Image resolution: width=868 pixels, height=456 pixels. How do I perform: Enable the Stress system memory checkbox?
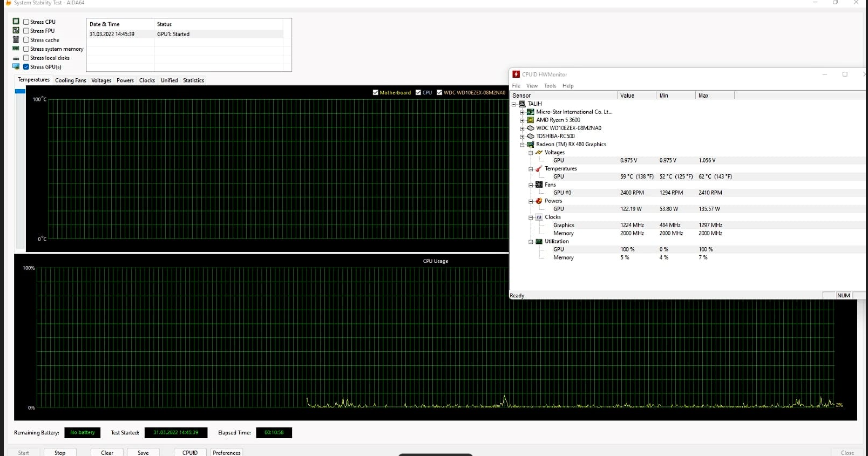[x=26, y=49]
